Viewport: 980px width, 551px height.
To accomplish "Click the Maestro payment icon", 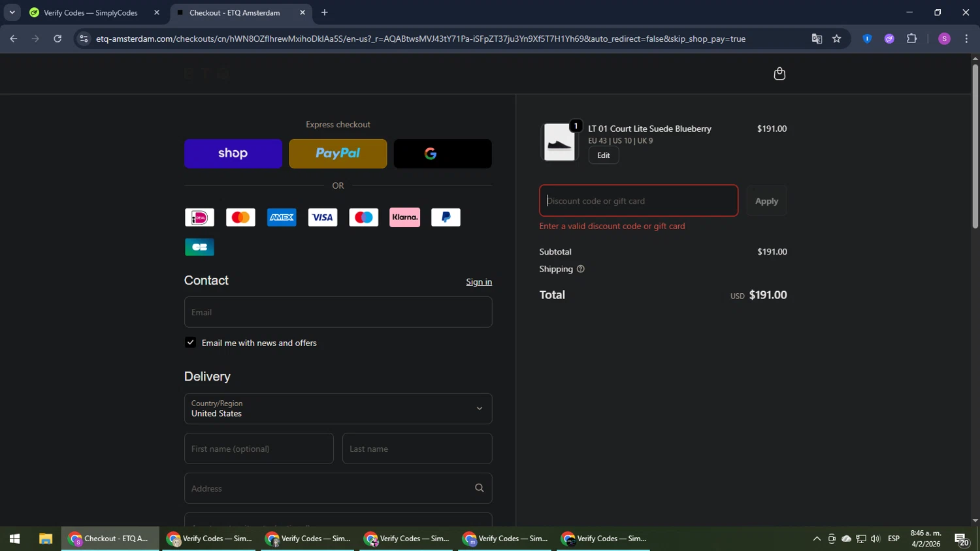I will tap(364, 217).
